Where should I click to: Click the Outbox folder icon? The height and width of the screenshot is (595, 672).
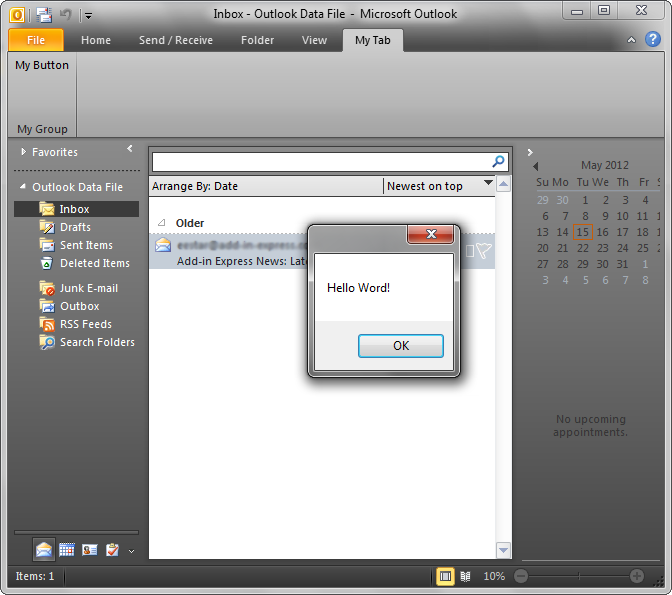[x=47, y=306]
